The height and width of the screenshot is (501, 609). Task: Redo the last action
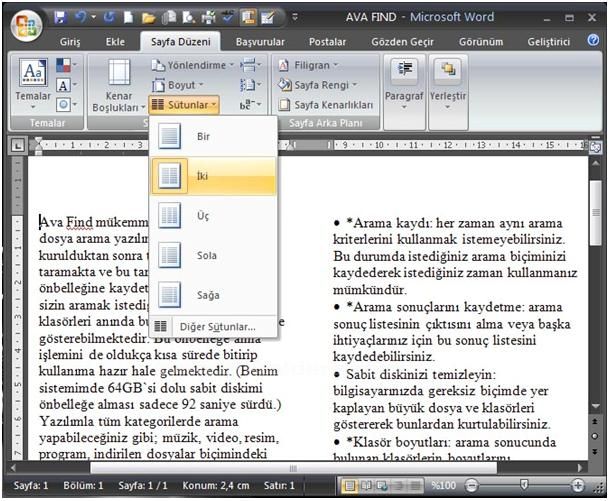coord(110,17)
